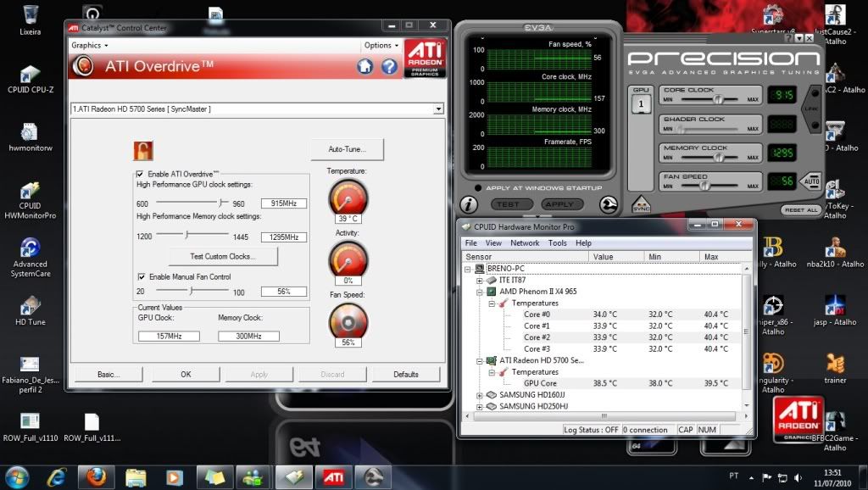
Task: Click the Home icon in ATI Overdrive header
Action: [364, 66]
